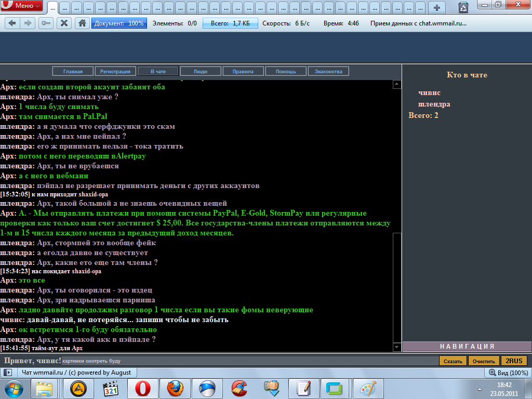Image resolution: width=532 pixels, height=399 pixels.
Task: Toggle the Opera side panel button
Action: (x=7, y=372)
